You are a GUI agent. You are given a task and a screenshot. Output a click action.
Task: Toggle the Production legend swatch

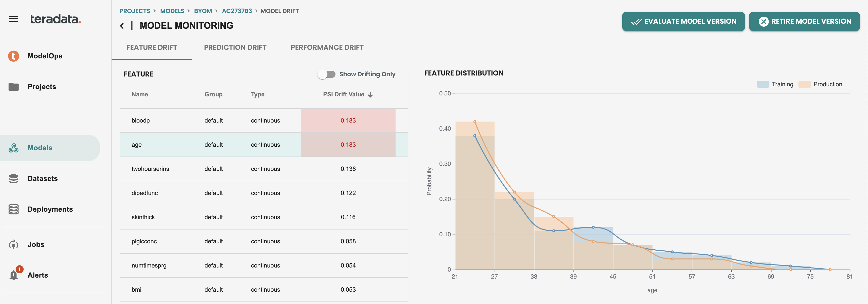(x=804, y=84)
